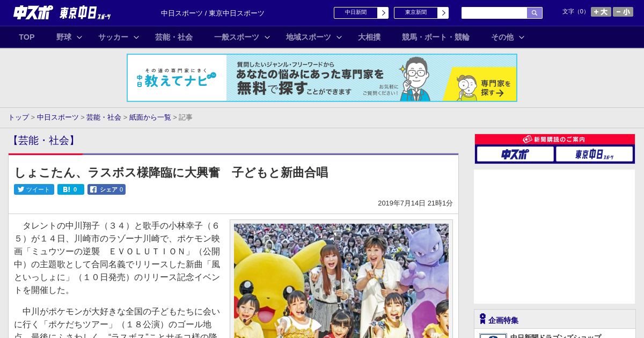Screen dimensions: 644x338
Task: Expand the その他 dropdown chevron
Action: click(x=522, y=37)
